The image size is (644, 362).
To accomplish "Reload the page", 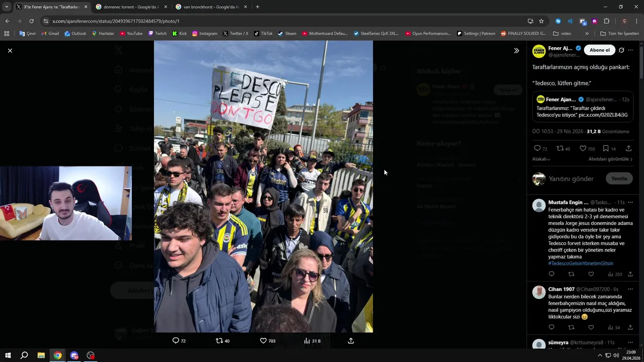I will click(x=31, y=21).
